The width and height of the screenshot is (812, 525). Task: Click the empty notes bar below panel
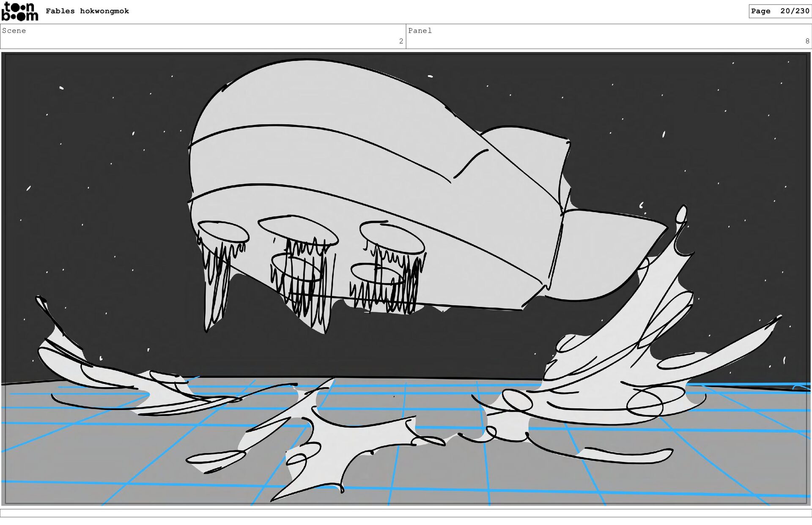(406, 513)
